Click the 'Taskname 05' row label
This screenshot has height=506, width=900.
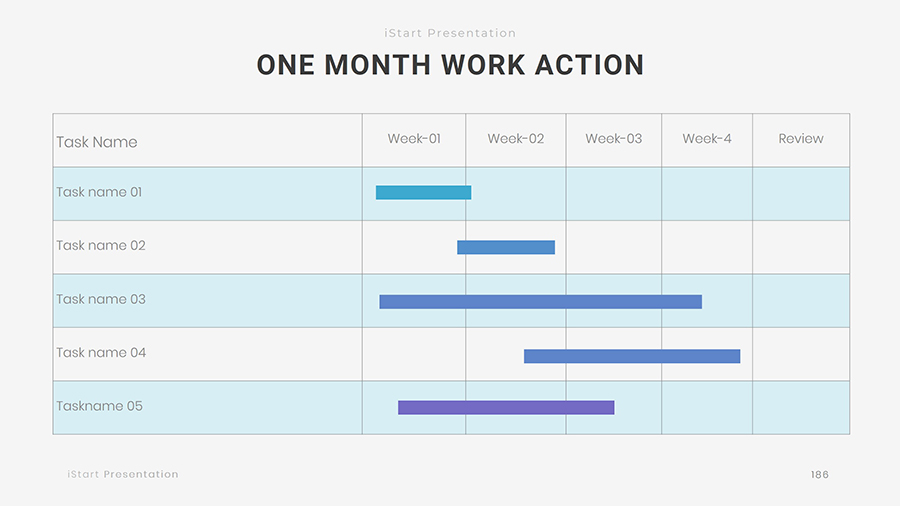pyautogui.click(x=99, y=406)
